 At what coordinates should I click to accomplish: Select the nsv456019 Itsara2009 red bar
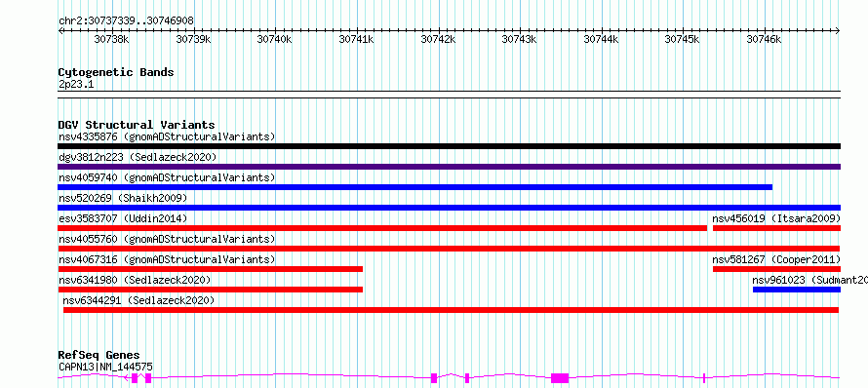click(776, 228)
